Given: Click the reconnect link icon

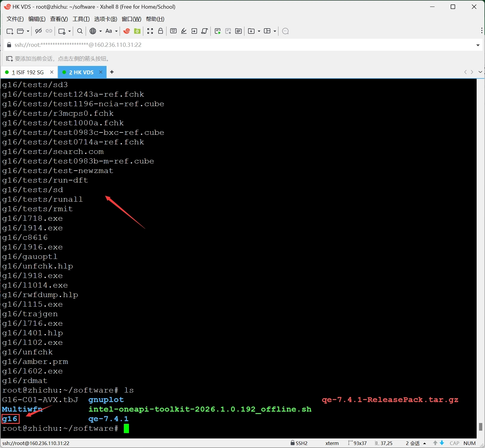Looking at the screenshot, I should [x=49, y=31].
